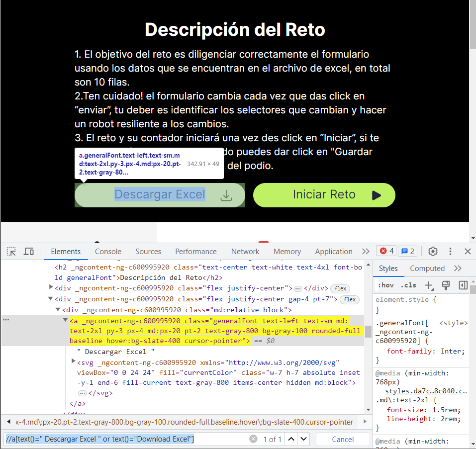Screen dimensions: 476x449
Task: Jump to next search match with down arrow
Action: click(x=304, y=439)
